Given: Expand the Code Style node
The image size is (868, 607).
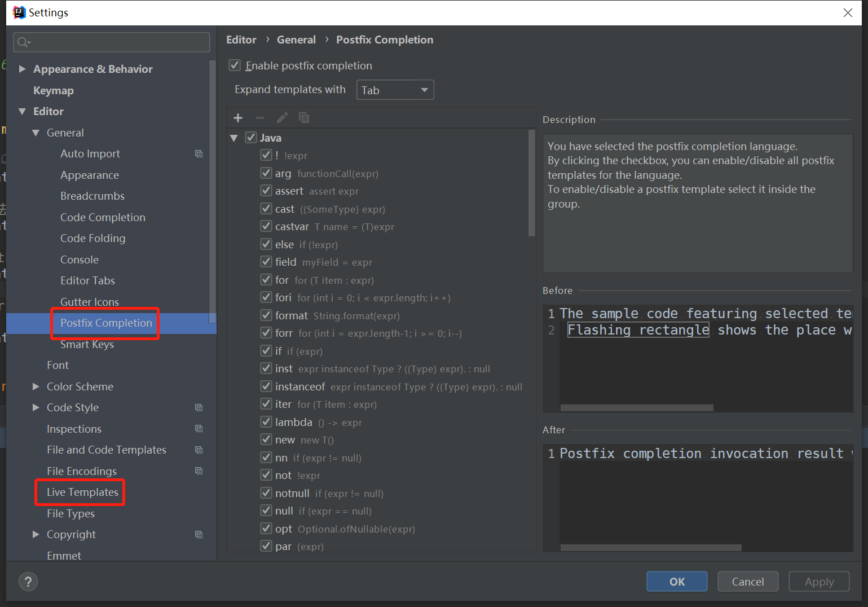Looking at the screenshot, I should [36, 407].
